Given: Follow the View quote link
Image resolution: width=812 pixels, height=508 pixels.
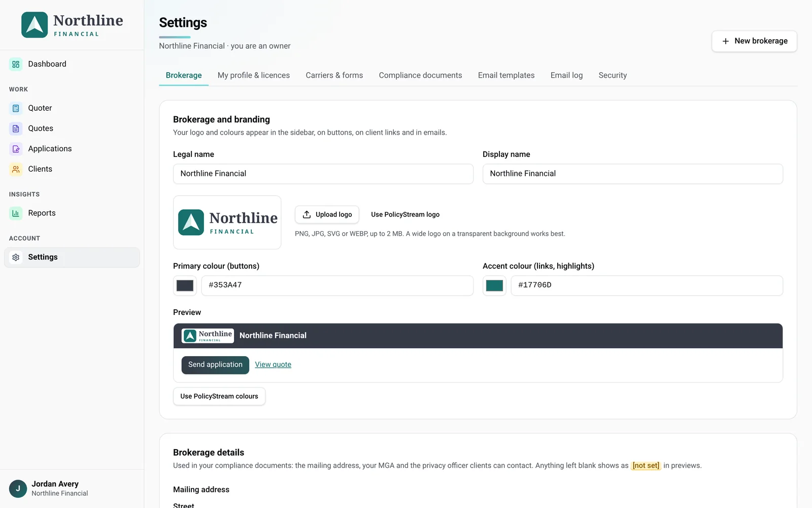Looking at the screenshot, I should [273, 365].
